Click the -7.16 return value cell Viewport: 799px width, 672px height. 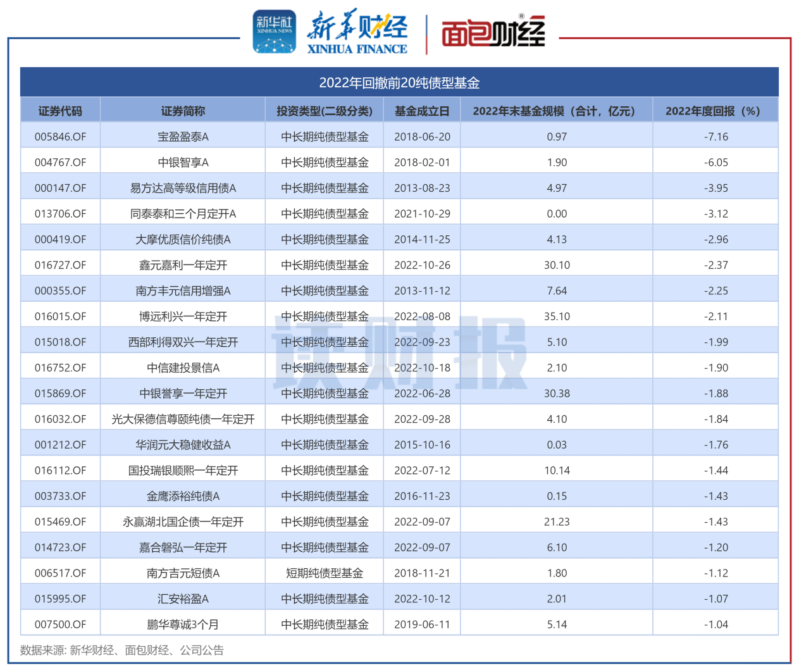click(x=715, y=137)
